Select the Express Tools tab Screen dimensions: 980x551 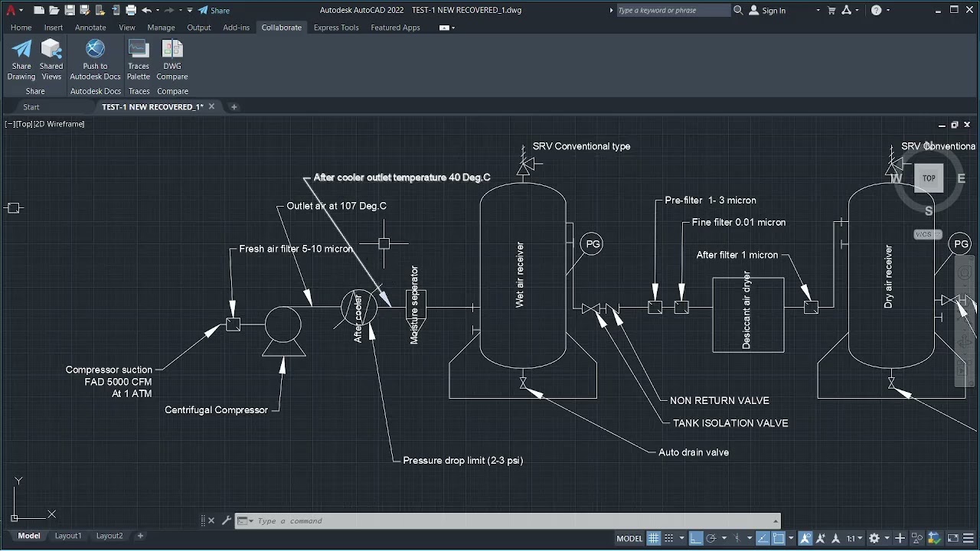336,28
